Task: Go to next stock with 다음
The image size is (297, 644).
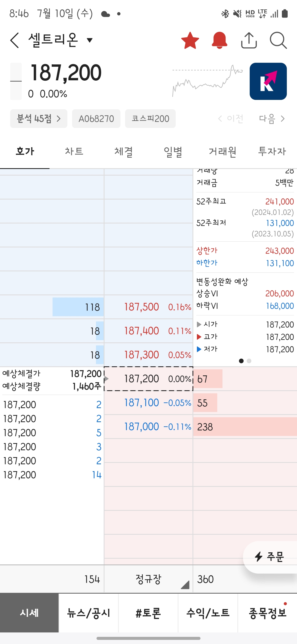Action: point(272,119)
